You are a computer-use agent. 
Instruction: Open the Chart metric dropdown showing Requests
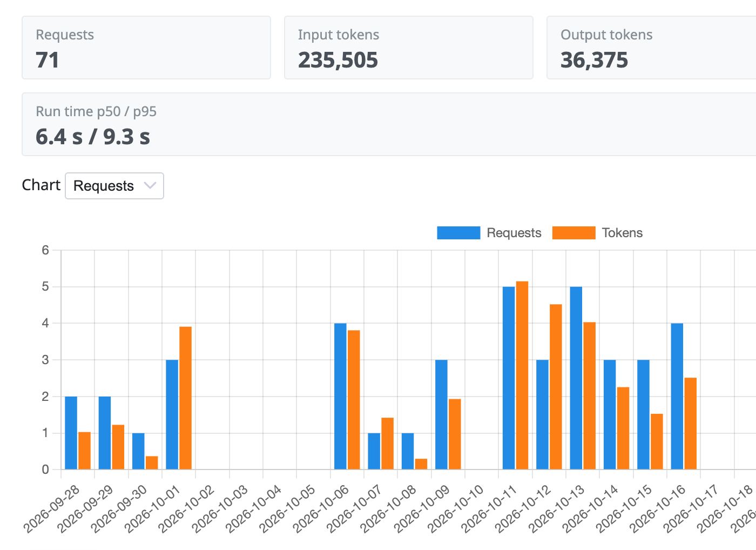point(114,186)
